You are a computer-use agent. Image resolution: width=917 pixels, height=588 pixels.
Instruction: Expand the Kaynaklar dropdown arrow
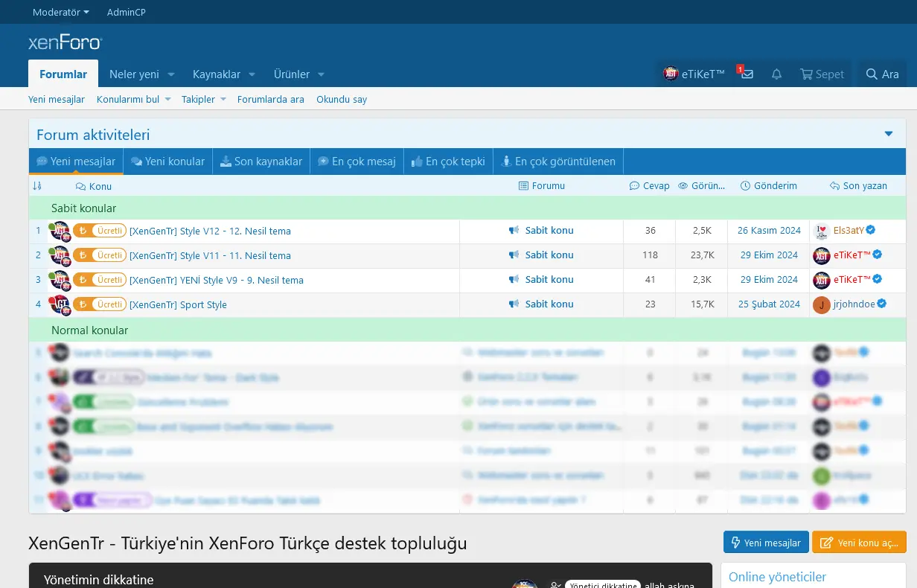tap(252, 74)
